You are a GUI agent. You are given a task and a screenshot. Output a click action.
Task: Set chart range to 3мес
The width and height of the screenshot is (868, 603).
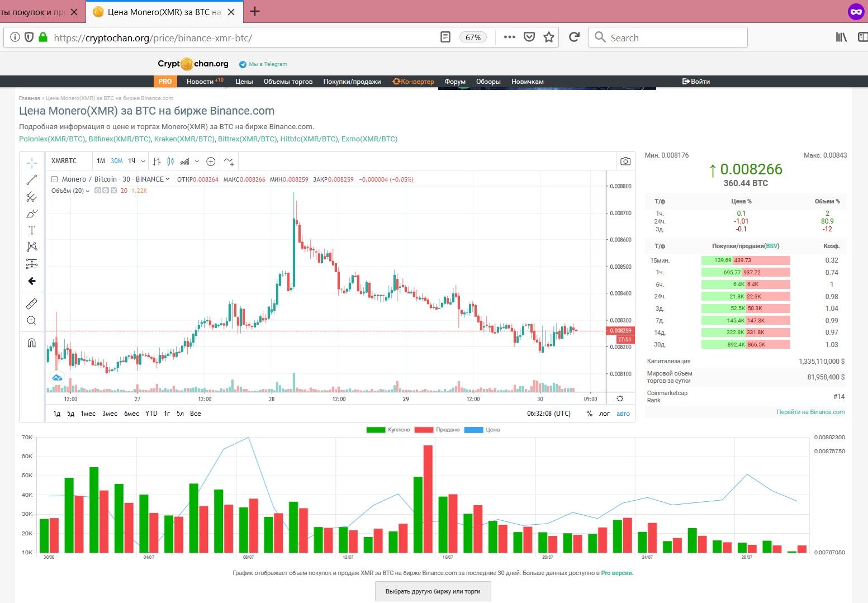pos(110,414)
